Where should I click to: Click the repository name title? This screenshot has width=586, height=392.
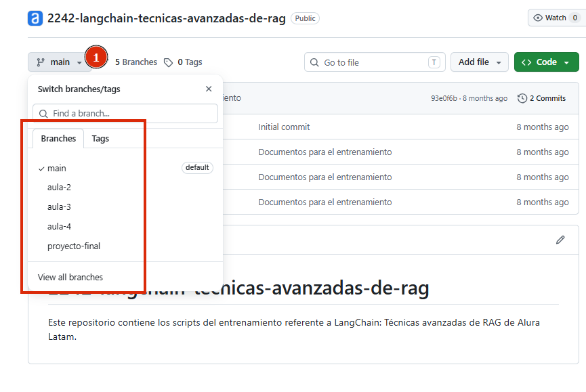click(166, 18)
